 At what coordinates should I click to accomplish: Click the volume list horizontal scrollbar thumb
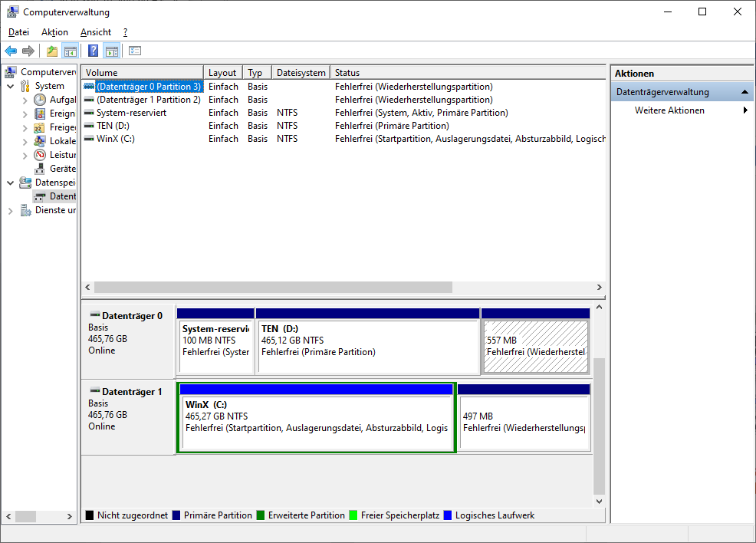[274, 287]
